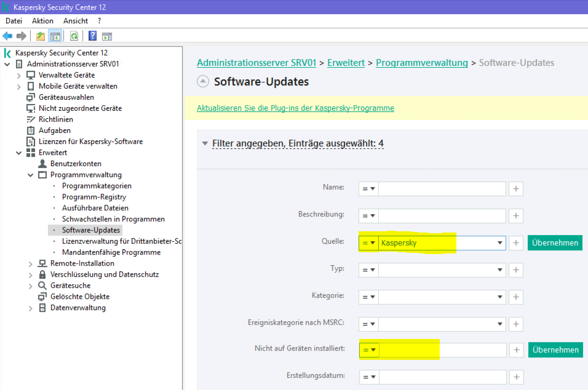Click the Erstellungsdatum filter field
Image resolution: width=588 pixels, height=390 pixels.
[x=443, y=377]
